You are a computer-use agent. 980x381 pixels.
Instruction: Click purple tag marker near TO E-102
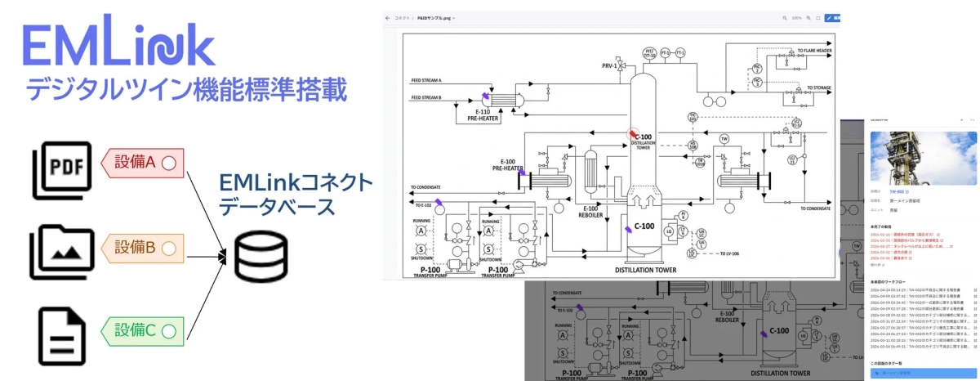point(439,202)
